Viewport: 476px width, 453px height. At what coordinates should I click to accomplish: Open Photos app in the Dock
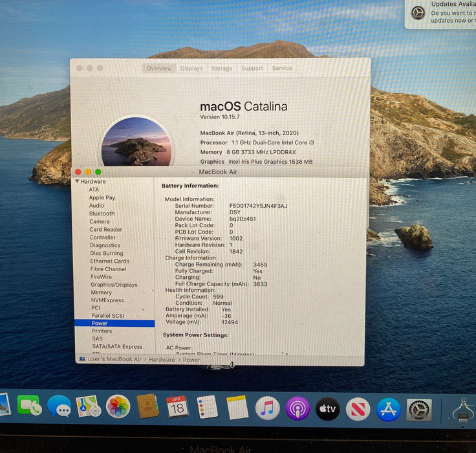point(118,406)
